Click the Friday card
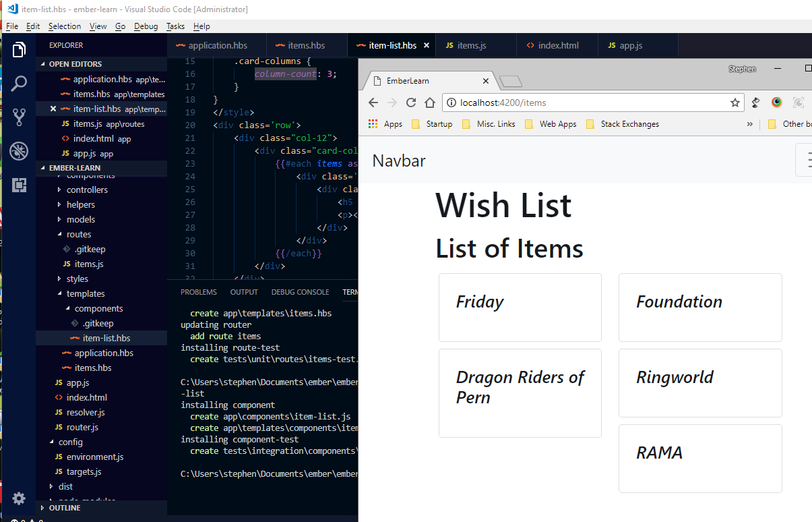This screenshot has width=812, height=522. (x=520, y=308)
